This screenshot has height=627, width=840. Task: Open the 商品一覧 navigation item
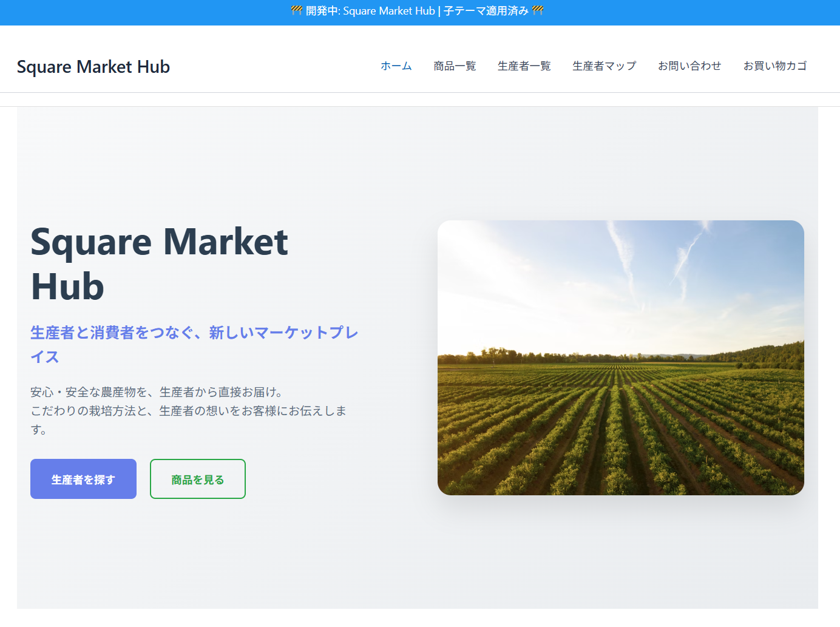pos(455,66)
